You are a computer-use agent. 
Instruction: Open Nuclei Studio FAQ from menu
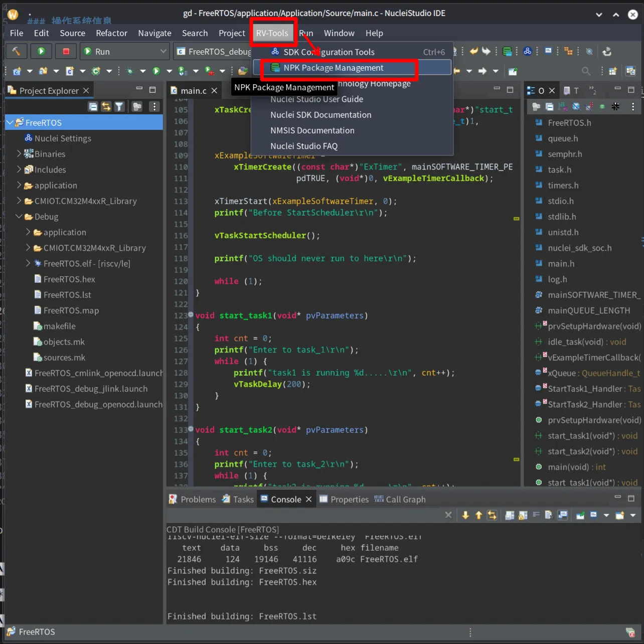tap(304, 146)
